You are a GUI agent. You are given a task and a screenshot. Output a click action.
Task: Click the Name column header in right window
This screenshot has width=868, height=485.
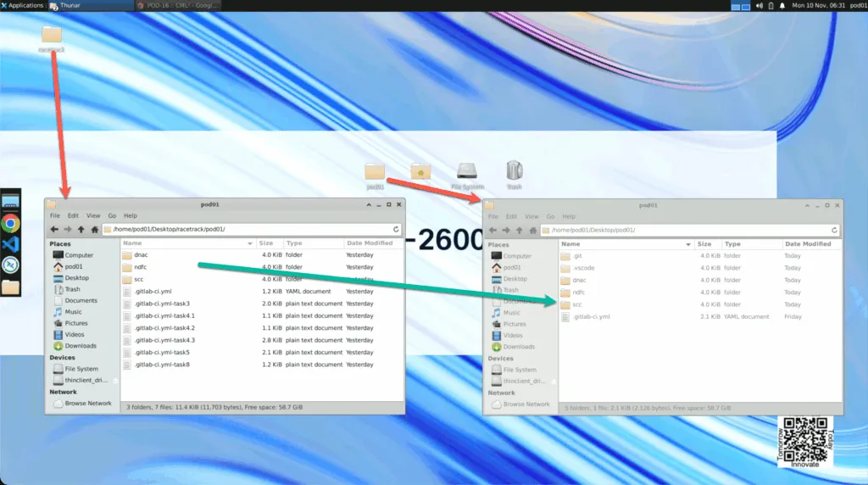[x=626, y=244]
